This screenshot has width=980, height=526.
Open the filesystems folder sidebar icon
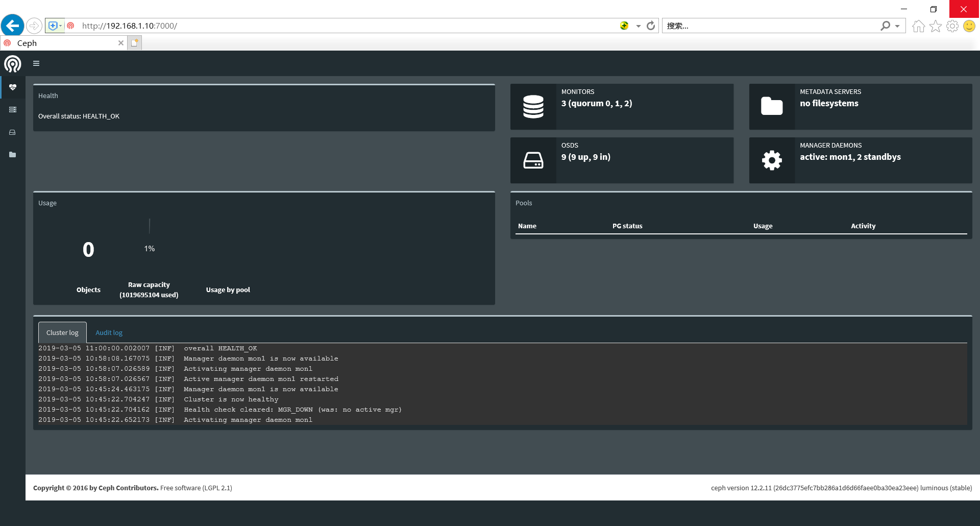pyautogui.click(x=13, y=155)
